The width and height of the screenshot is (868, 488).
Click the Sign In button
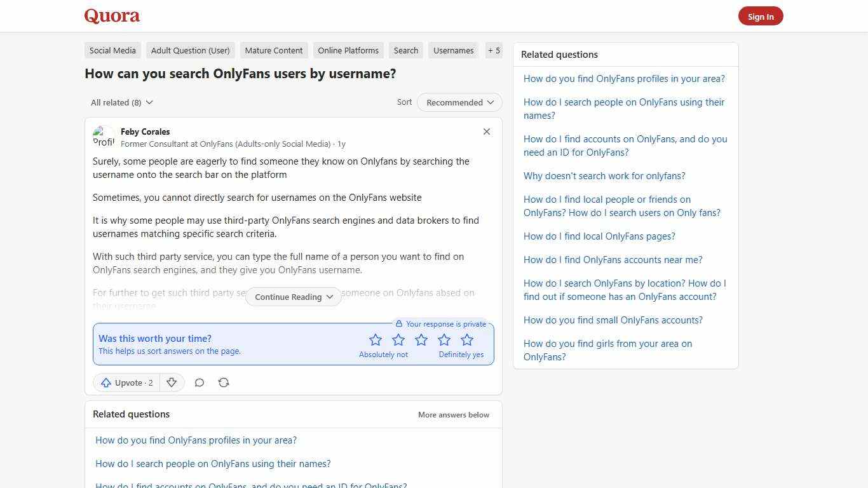(761, 16)
